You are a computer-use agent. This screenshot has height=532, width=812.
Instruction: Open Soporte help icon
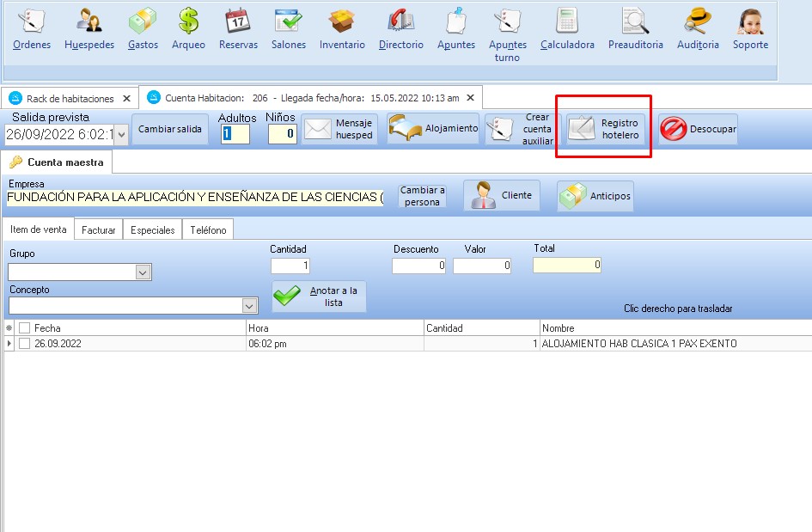750,21
